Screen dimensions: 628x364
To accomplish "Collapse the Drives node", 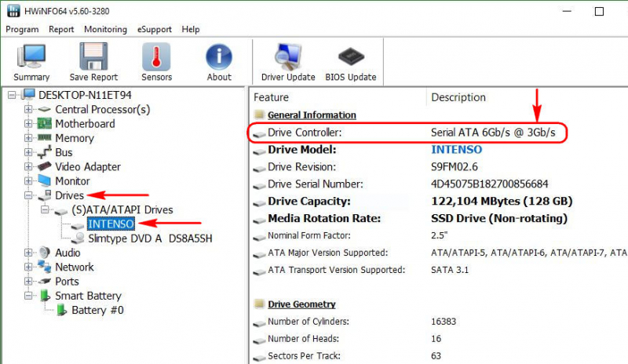I will coord(28,195).
